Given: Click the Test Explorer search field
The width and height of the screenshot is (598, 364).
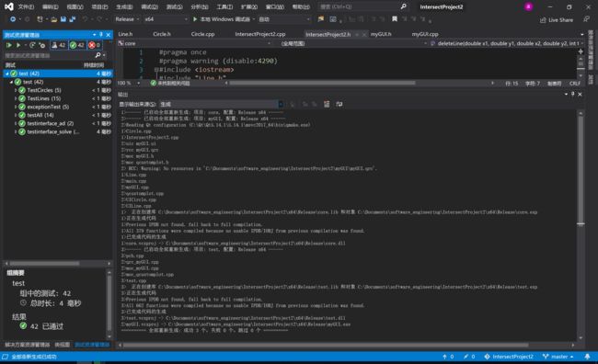Looking at the screenshot, I should (49, 56).
